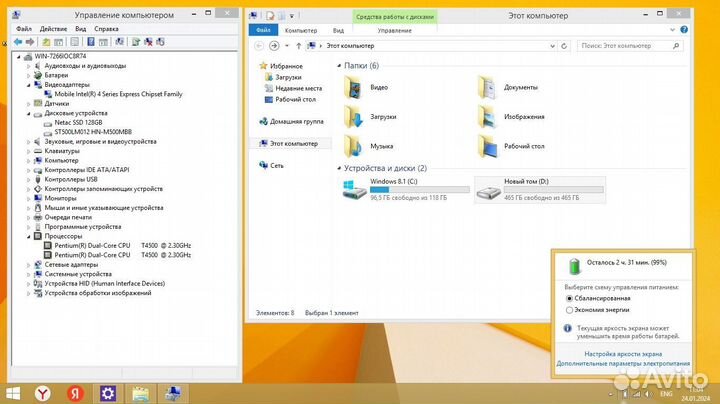Image resolution: width=720 pixels, height=404 pixels.
Task: Click the Windows Start button on taskbar
Action: click(x=13, y=393)
